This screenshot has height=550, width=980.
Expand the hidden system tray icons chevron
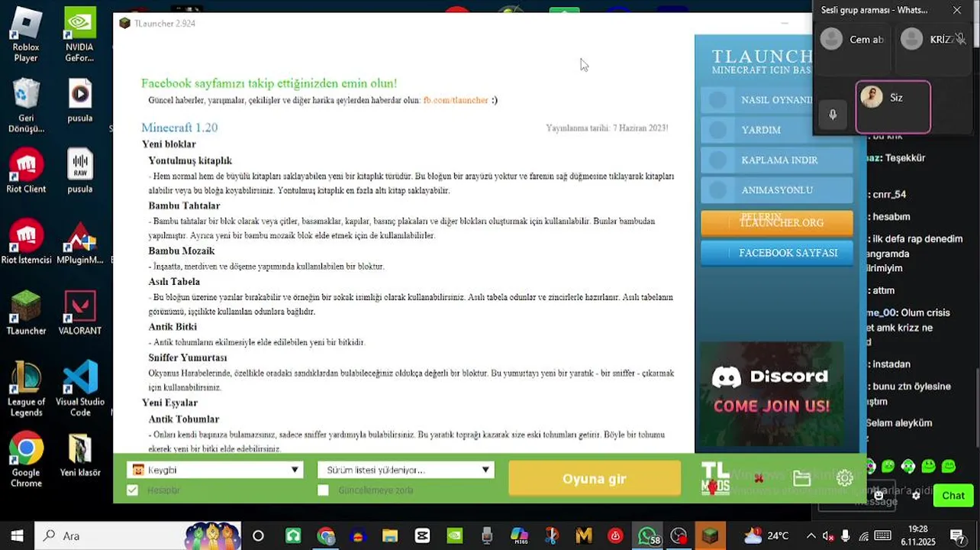pos(811,535)
